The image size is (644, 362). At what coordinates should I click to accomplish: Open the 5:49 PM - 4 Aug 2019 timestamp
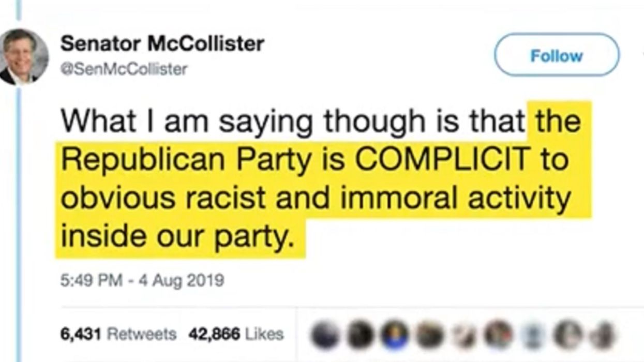click(142, 281)
